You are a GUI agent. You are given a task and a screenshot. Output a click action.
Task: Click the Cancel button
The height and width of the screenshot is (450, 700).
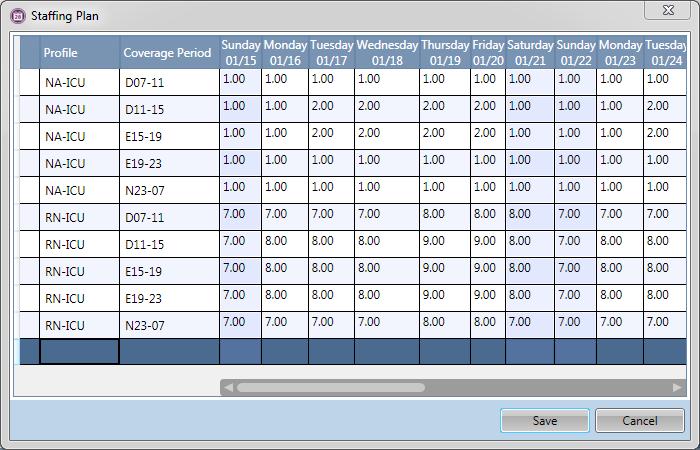click(639, 420)
